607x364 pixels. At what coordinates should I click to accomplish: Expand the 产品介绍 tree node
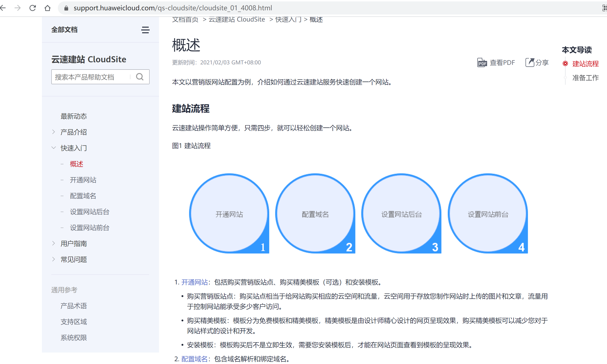click(x=54, y=132)
